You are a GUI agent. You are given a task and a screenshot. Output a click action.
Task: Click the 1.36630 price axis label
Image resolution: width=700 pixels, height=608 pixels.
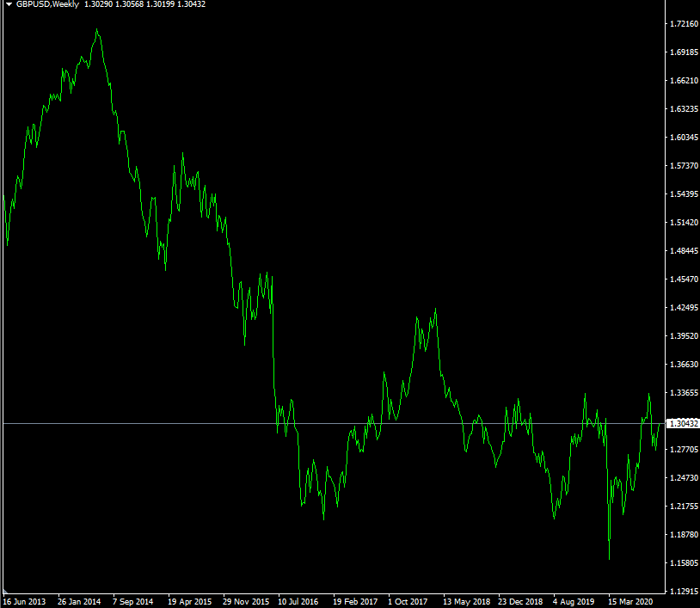point(683,365)
